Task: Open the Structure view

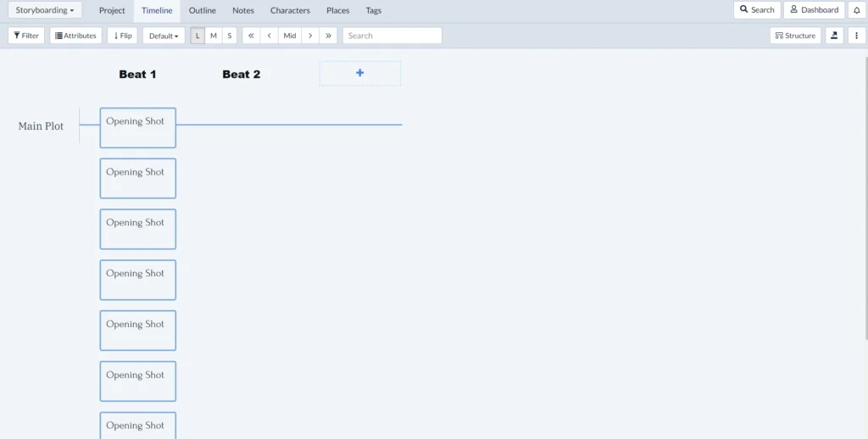Action: pyautogui.click(x=795, y=36)
